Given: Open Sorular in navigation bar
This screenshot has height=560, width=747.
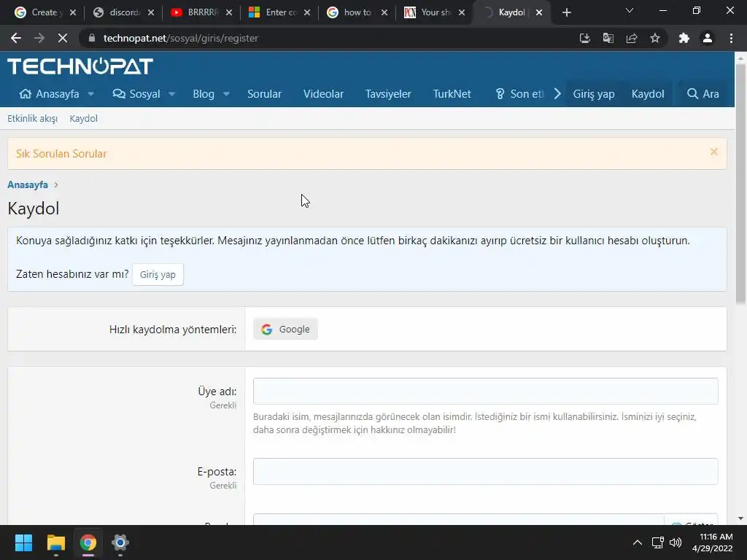Looking at the screenshot, I should 264,94.
